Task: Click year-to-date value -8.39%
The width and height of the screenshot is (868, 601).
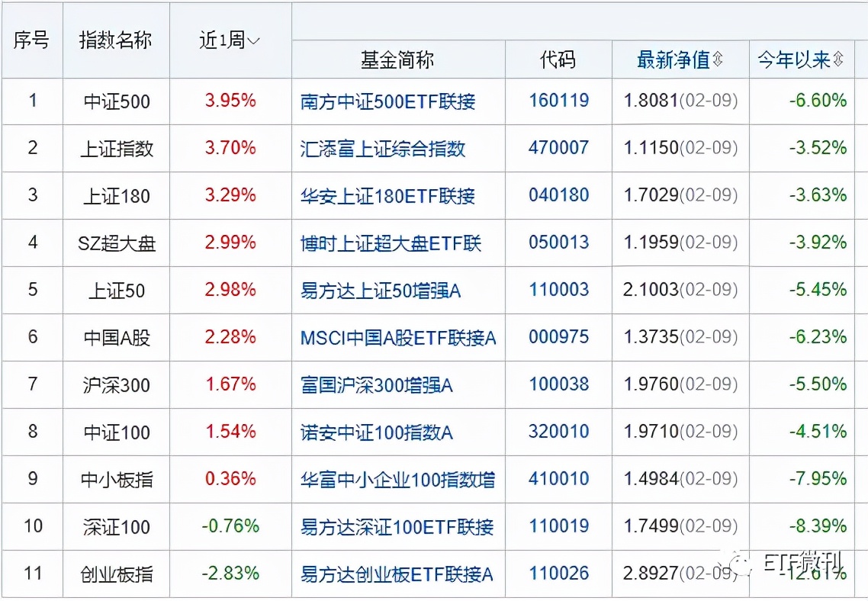Action: 818,525
